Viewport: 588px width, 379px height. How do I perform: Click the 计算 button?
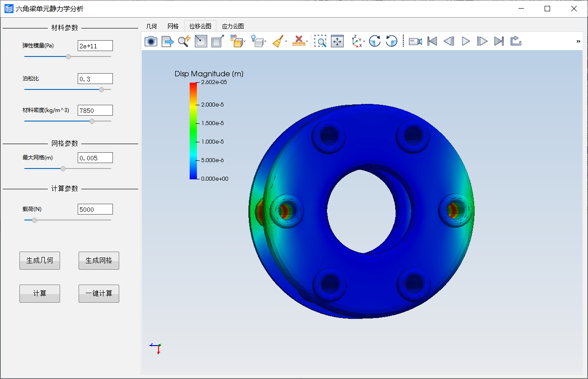(x=40, y=294)
